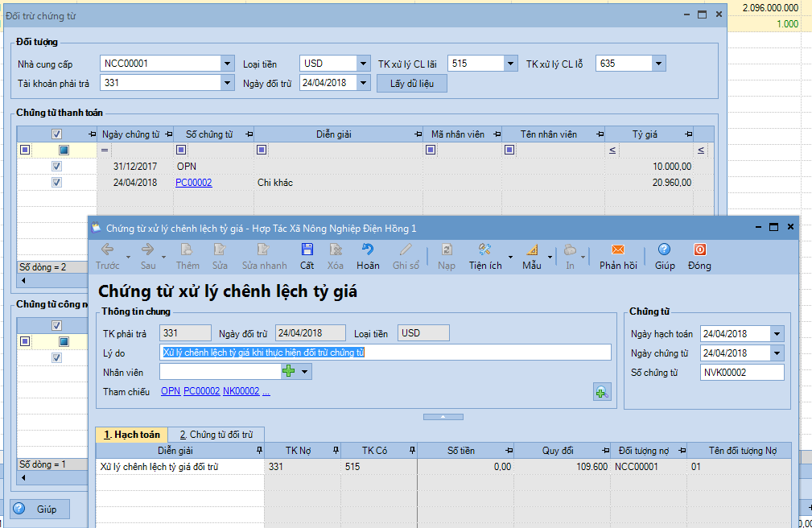Image resolution: width=812 pixels, height=528 pixels.
Task: Open PC00002 link in payment grid
Action: click(x=194, y=183)
